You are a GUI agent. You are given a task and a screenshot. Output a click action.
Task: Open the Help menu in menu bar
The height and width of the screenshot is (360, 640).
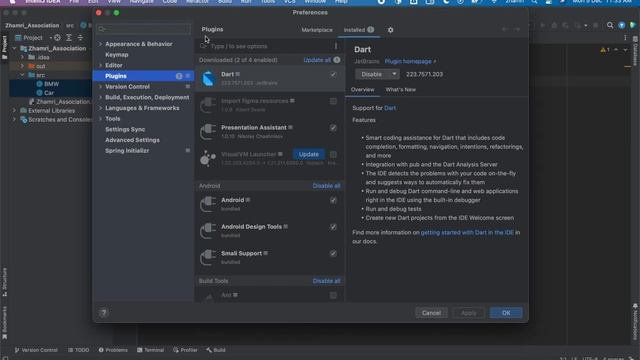pos(341,2)
